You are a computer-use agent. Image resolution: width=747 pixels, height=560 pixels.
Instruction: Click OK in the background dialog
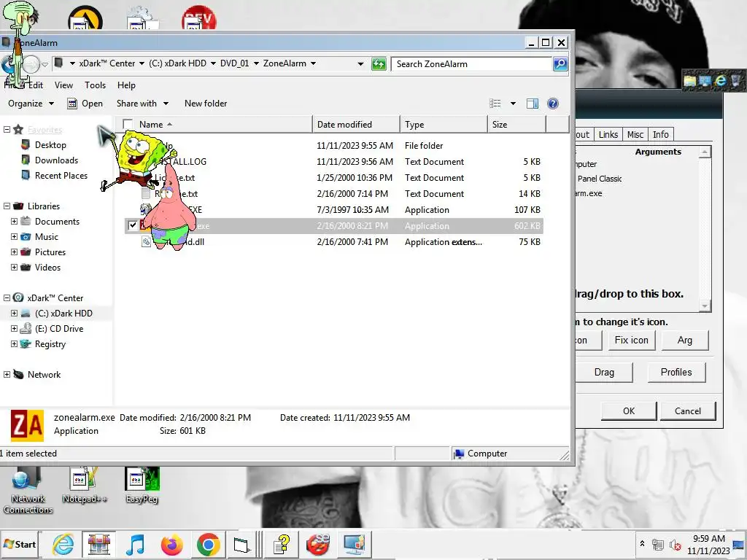[629, 411]
